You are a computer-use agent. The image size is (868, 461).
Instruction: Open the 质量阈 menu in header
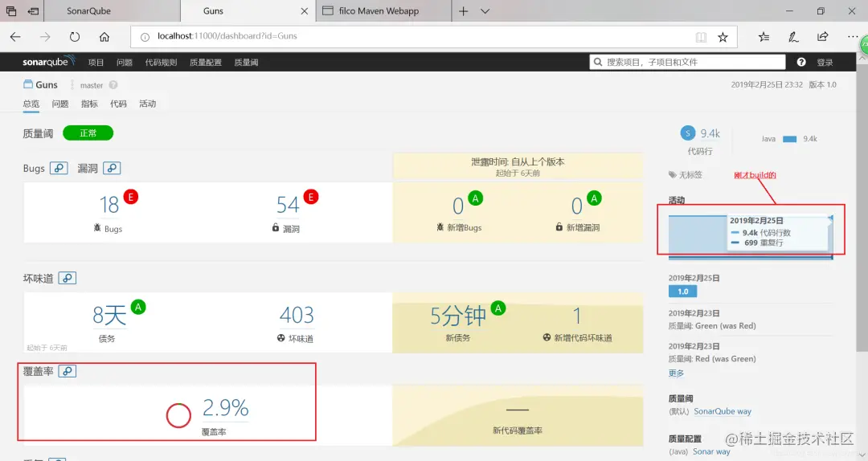[x=246, y=62]
